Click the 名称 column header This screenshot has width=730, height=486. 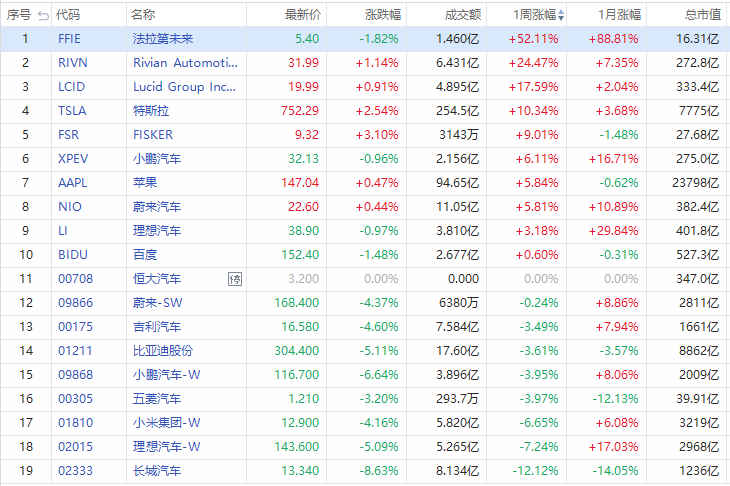(143, 15)
